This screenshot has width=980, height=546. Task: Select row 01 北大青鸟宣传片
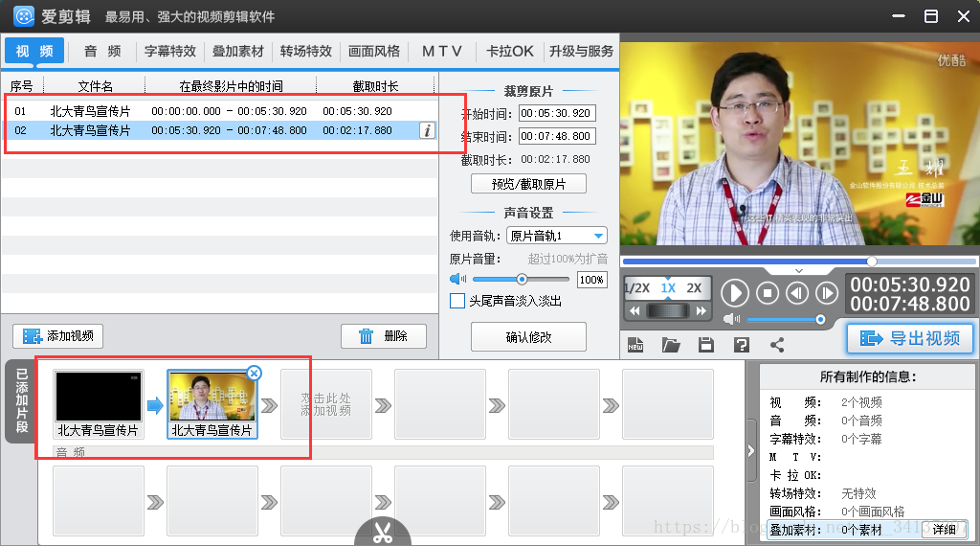coord(221,111)
